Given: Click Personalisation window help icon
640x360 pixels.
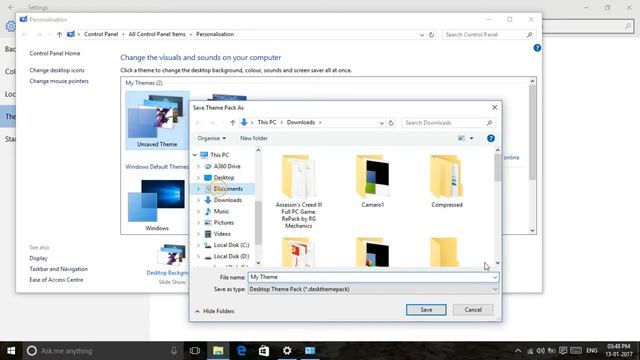Looking at the screenshot, I should (x=537, y=48).
